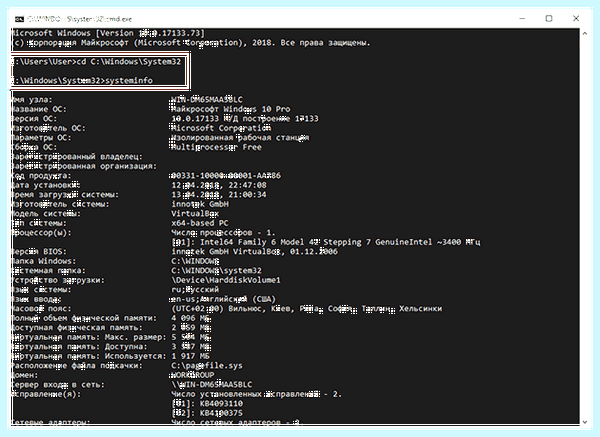Click the scrollbar down arrow
Image resolution: width=600 pixels, height=437 pixels.
click(x=585, y=422)
